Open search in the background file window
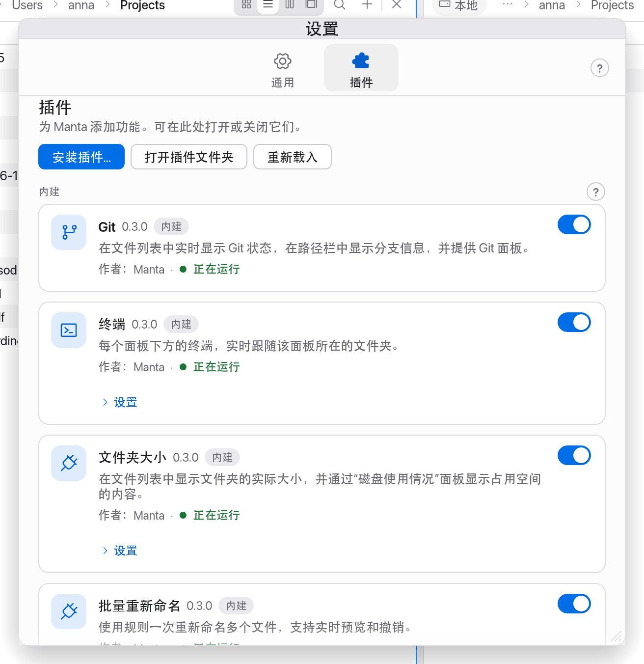The width and height of the screenshot is (644, 664). point(340,5)
